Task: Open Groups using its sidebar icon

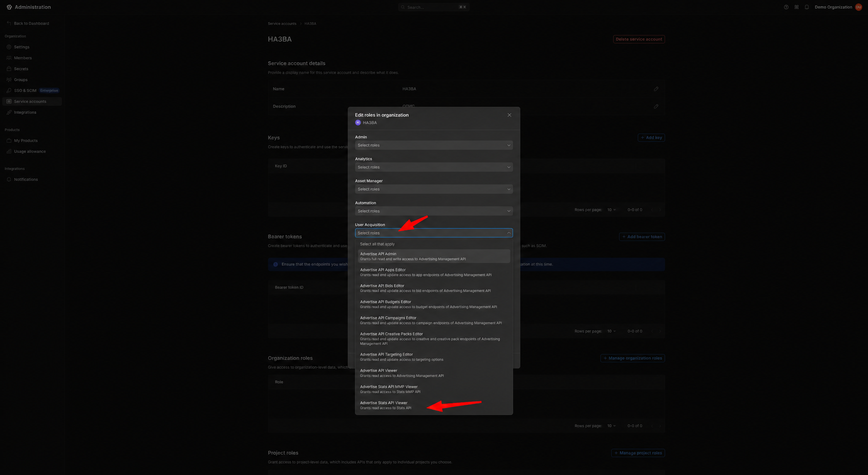Action: click(9, 80)
